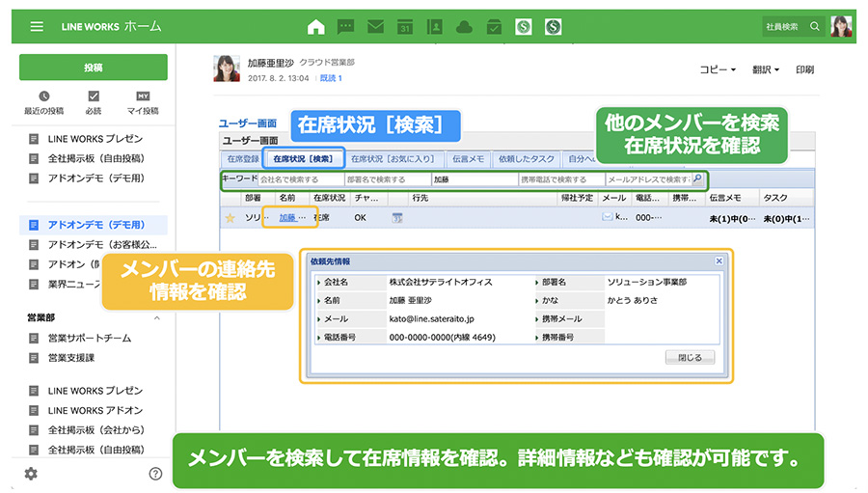Open the コピー dropdown

click(718, 69)
